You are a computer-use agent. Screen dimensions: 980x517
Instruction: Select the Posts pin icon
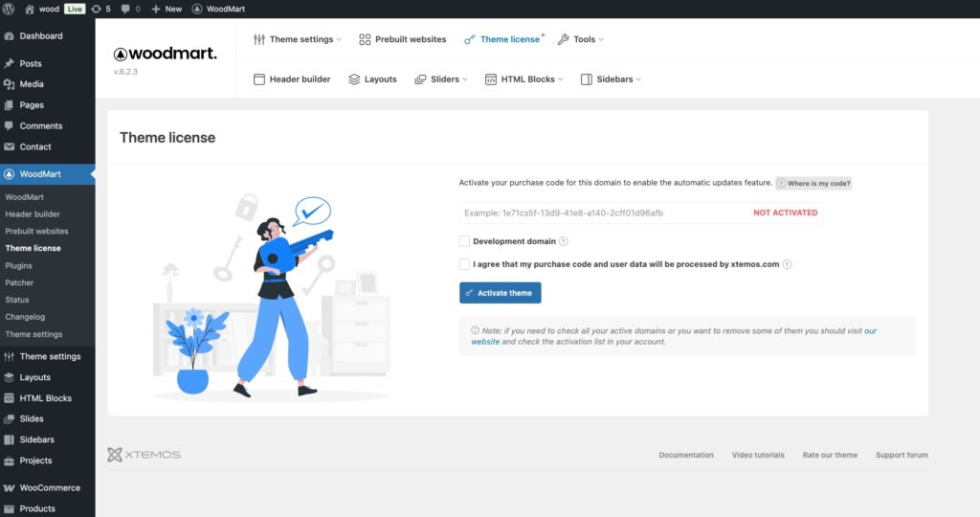click(9, 63)
